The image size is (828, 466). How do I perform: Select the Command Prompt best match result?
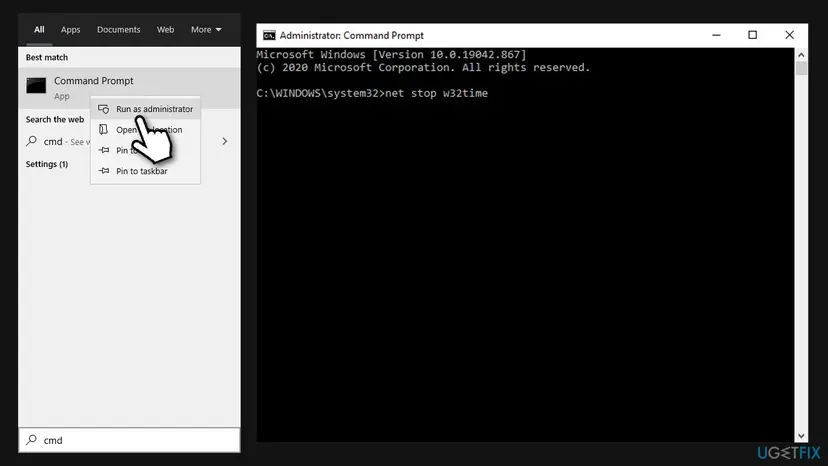click(x=129, y=88)
